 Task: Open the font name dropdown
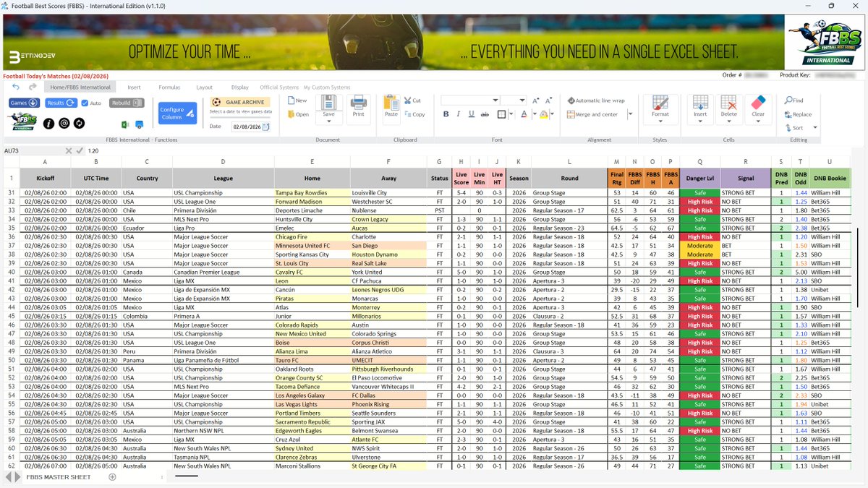494,100
